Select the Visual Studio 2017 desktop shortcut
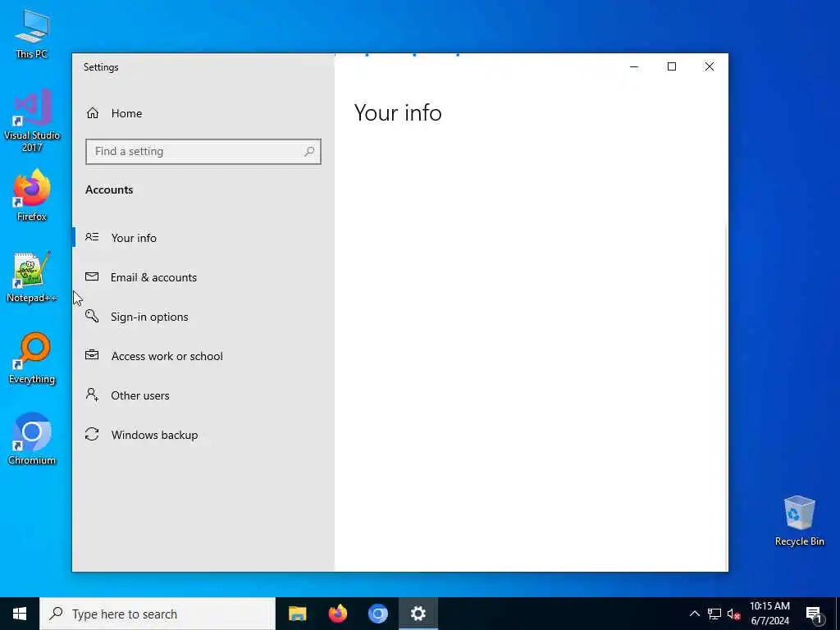The width and height of the screenshot is (840, 630). click(32, 121)
